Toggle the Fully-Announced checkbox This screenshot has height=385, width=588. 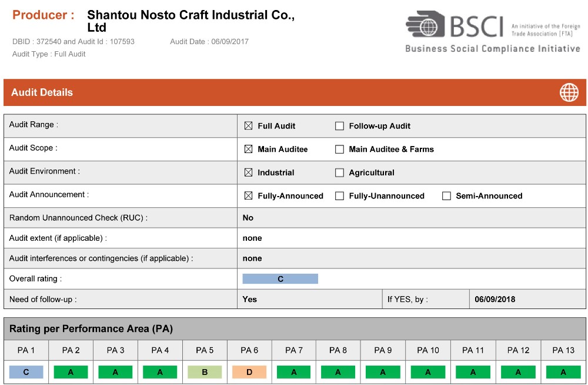(248, 195)
